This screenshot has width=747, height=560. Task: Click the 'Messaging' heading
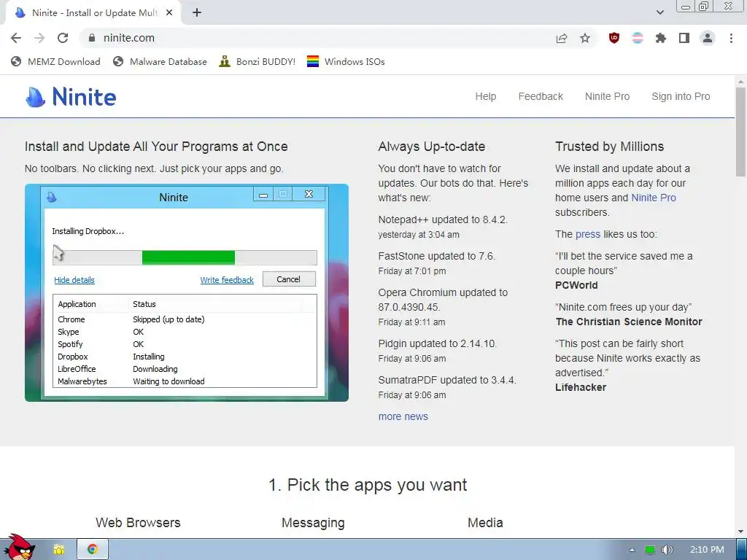313,523
